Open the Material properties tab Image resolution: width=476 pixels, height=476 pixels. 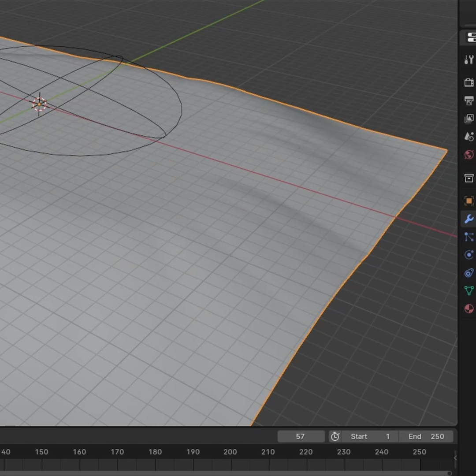pos(469,308)
